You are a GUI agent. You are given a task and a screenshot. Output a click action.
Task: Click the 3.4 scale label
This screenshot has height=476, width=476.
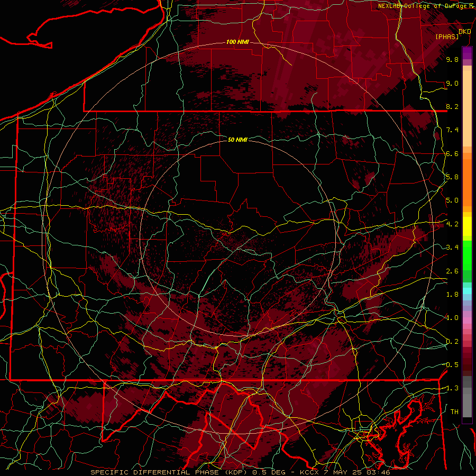pos(452,248)
